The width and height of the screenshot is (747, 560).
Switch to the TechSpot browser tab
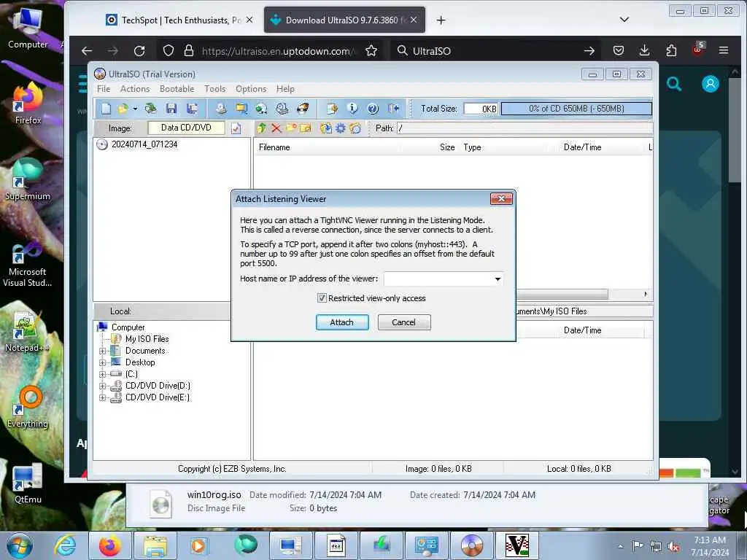(x=180, y=20)
